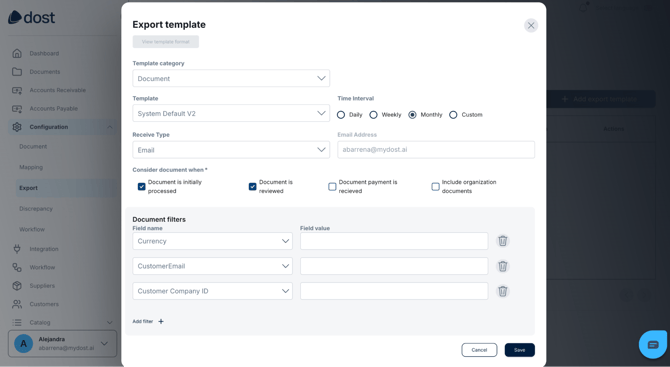670x367 pixels.
Task: Click the Customers people icon
Action: pos(17,304)
